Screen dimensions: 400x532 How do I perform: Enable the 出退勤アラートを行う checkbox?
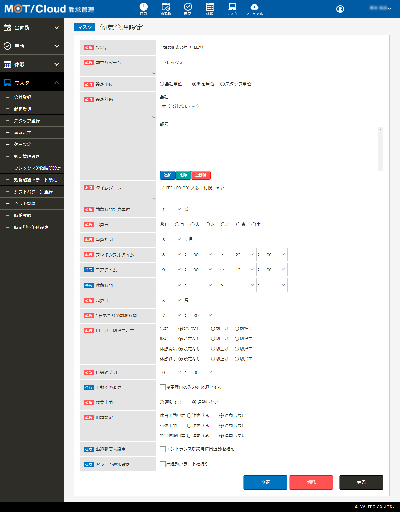click(x=163, y=464)
